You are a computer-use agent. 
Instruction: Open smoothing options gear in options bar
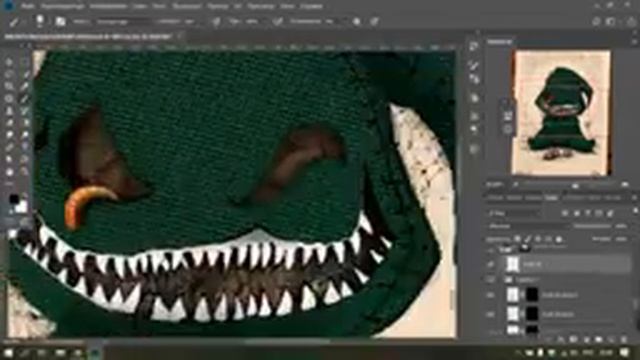356,21
